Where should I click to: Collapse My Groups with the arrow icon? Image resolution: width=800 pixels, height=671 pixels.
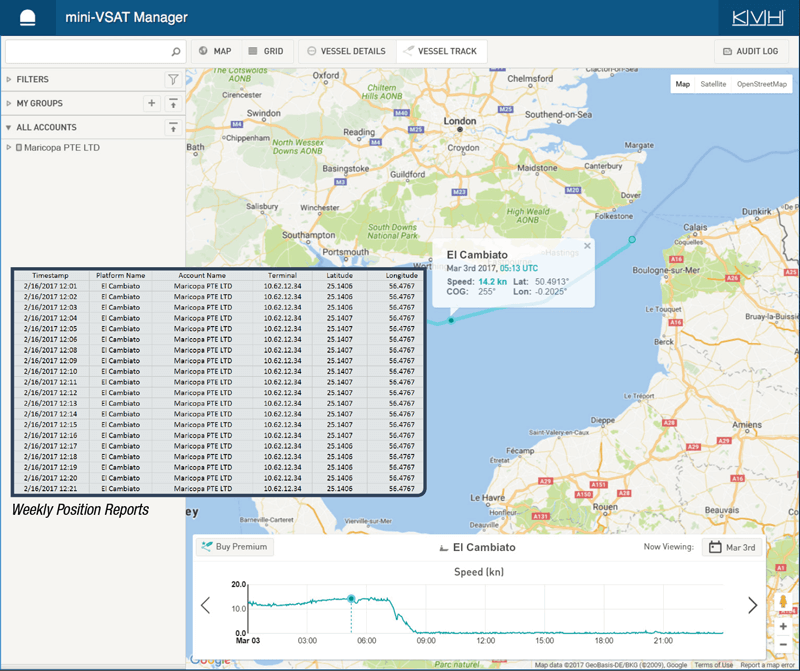(x=173, y=104)
